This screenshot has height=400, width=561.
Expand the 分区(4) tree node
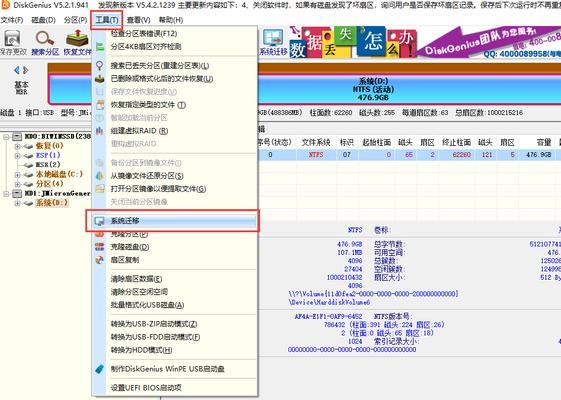[17, 184]
